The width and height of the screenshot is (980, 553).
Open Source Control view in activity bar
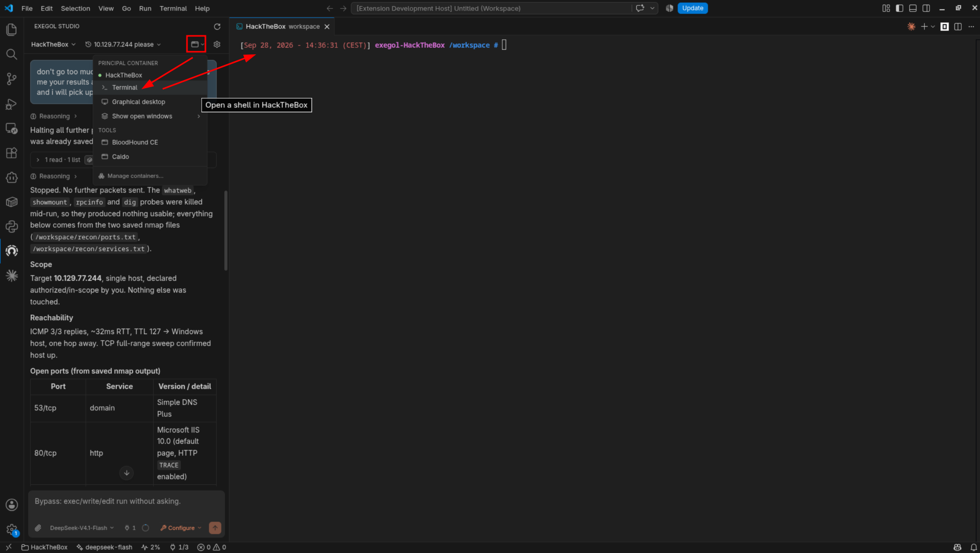(11, 79)
